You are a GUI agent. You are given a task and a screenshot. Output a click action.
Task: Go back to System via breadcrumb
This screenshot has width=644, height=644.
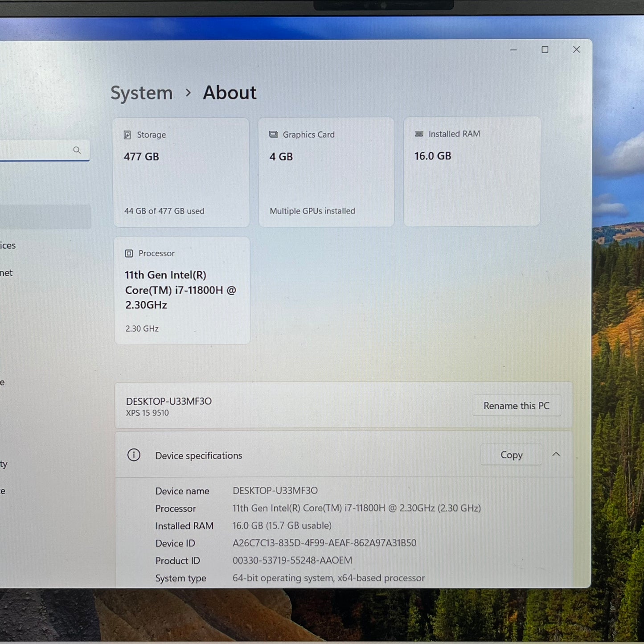pos(141,93)
